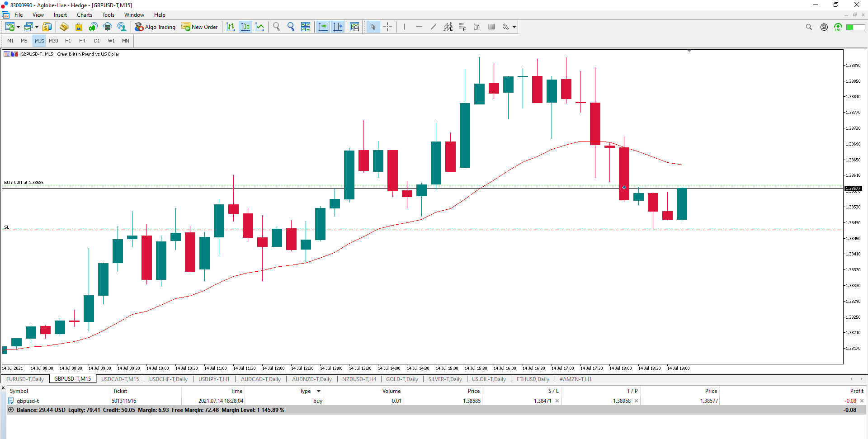
Task: Expand the Profiles dropdown arrow
Action: (37, 27)
